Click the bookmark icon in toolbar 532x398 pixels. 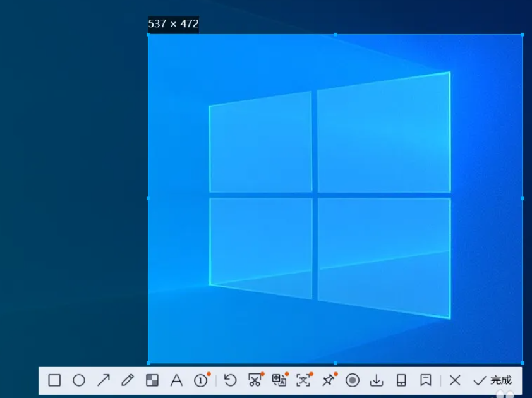click(426, 380)
